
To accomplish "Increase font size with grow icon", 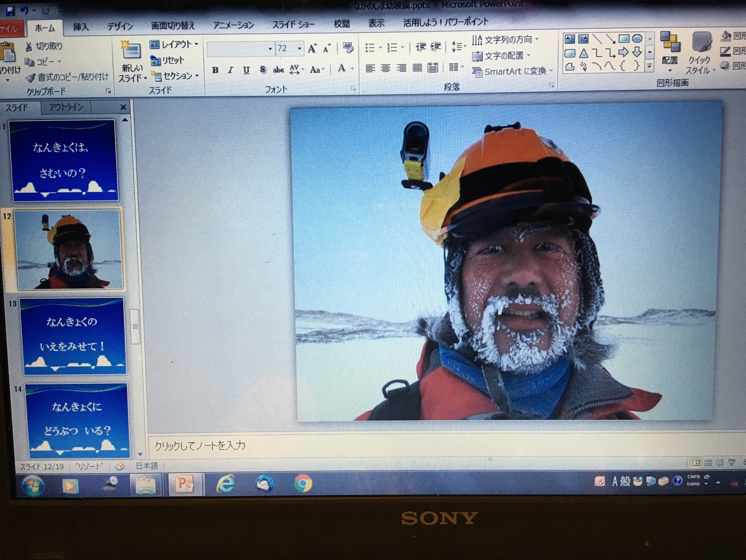I will [312, 49].
